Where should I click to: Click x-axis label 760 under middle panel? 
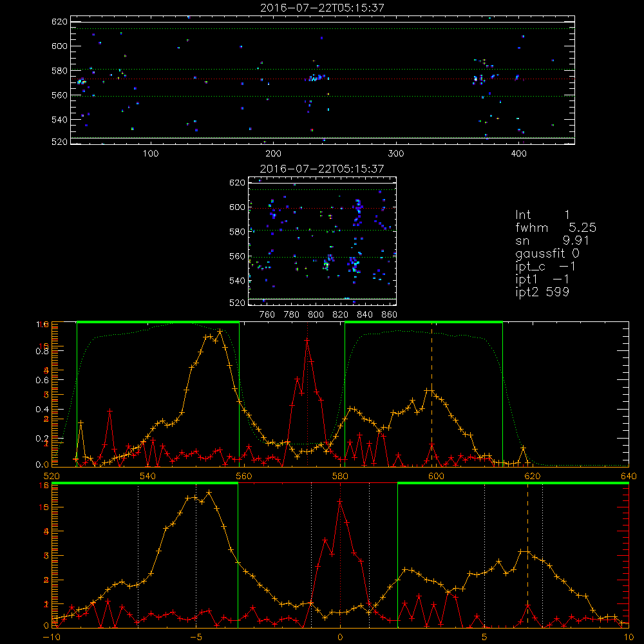click(x=267, y=315)
